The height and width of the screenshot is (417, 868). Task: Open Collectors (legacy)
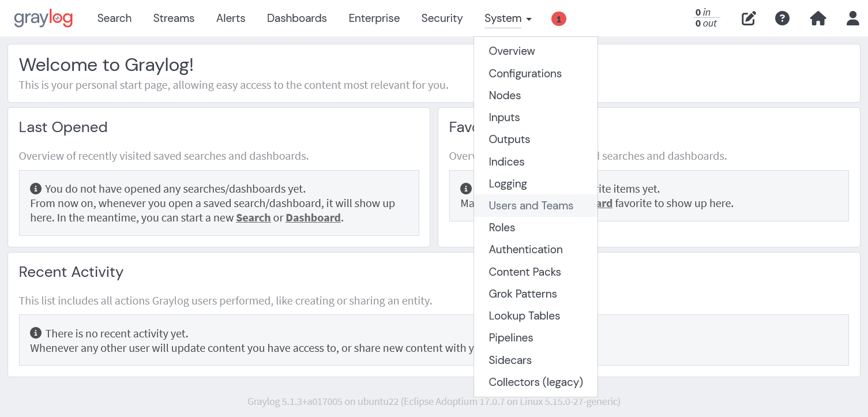(x=536, y=382)
